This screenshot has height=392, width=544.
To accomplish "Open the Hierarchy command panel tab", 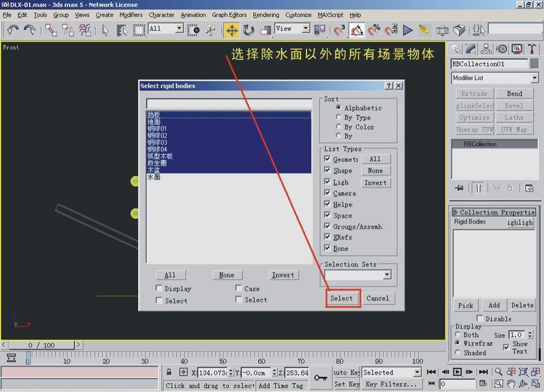I will 487,49.
